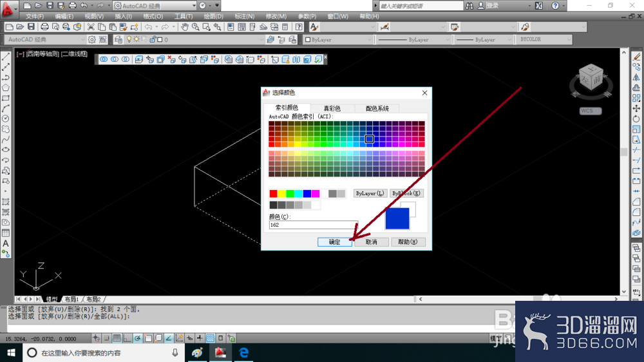The height and width of the screenshot is (362, 644).
Task: Click the 登录 sign-in link in title bar
Action: (x=493, y=6)
